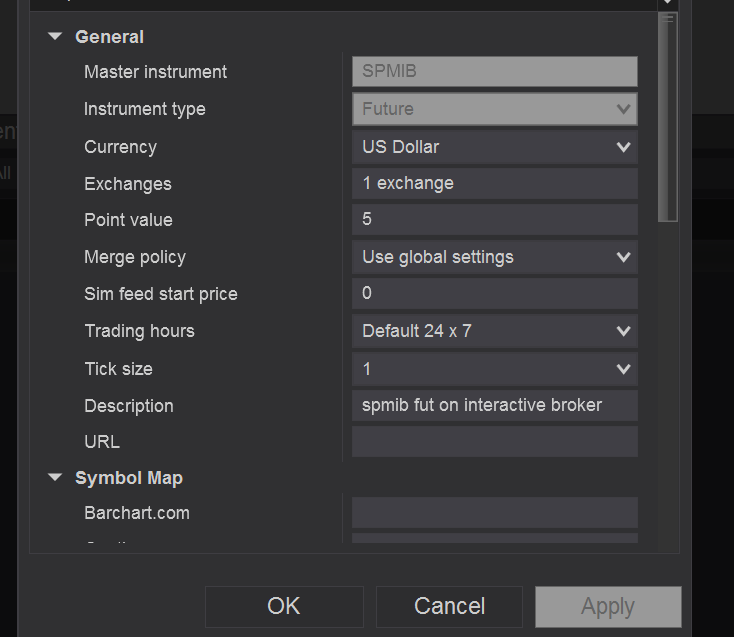This screenshot has height=637, width=734.
Task: Open the Merge policy dropdown
Action: (494, 257)
